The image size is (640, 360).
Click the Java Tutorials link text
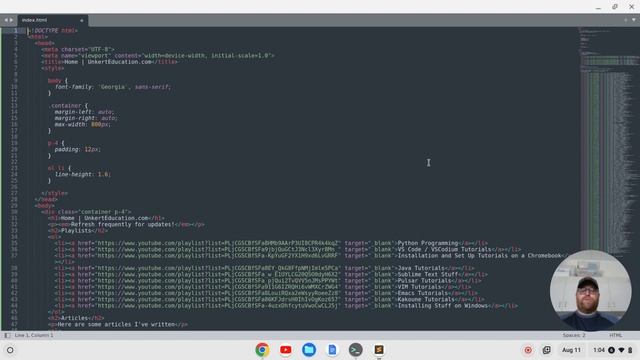[x=421, y=268]
